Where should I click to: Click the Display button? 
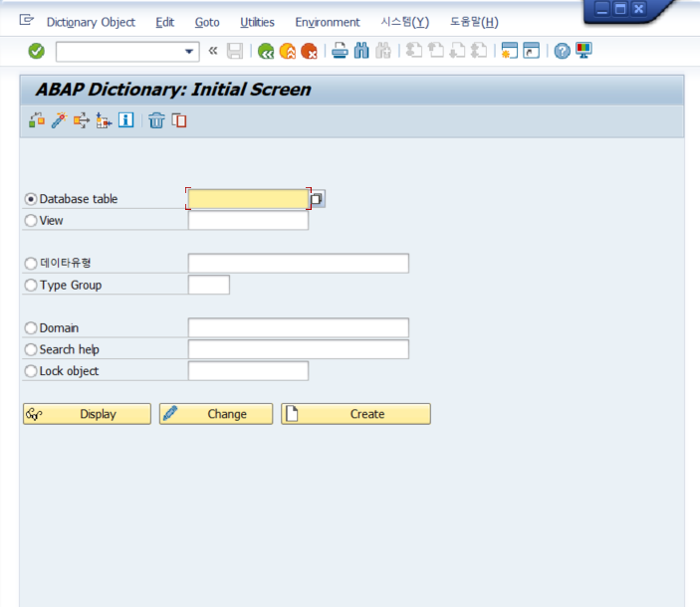coord(87,414)
